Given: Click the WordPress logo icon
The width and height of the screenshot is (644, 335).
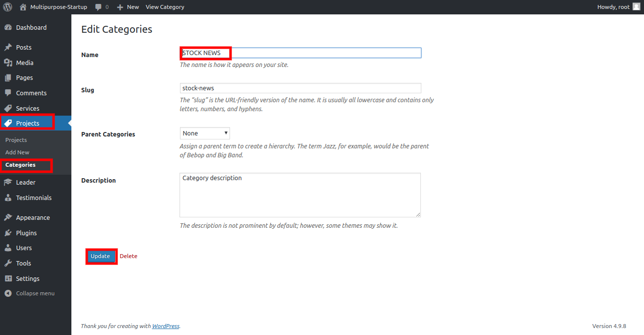Looking at the screenshot, I should 7,7.
